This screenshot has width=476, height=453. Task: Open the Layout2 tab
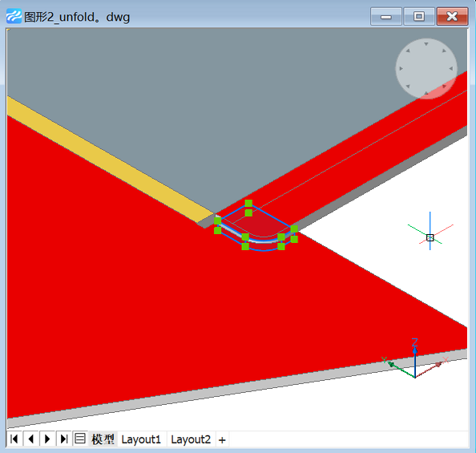[x=191, y=439]
